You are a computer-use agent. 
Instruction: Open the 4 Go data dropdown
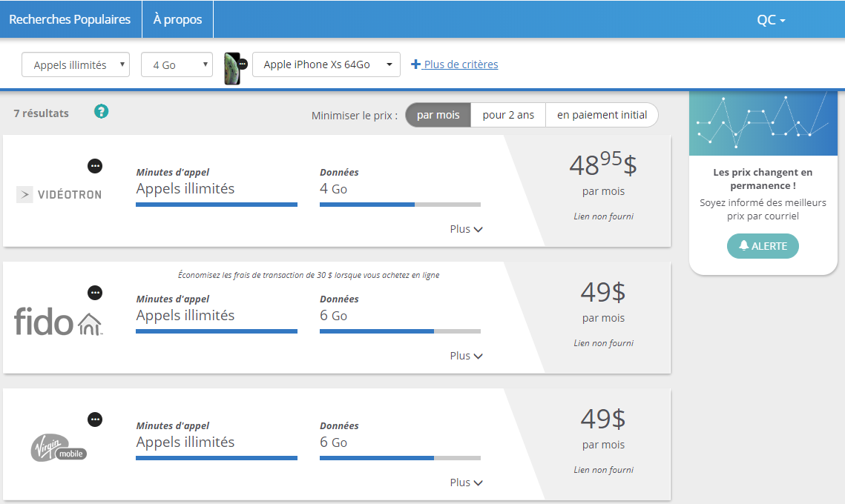tap(177, 64)
